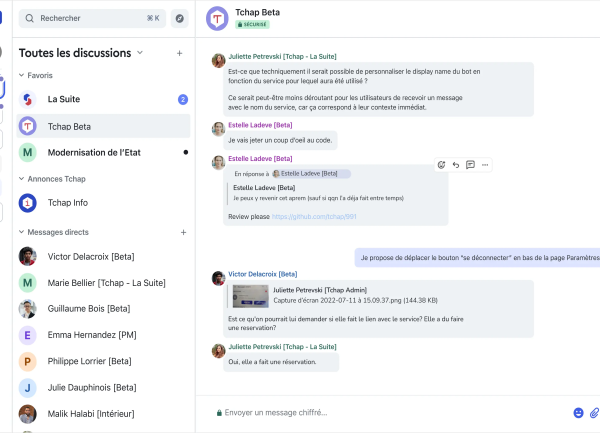Viewport: 600px width, 433px height.
Task: Collapse the Messages directs section
Action: coord(23,232)
